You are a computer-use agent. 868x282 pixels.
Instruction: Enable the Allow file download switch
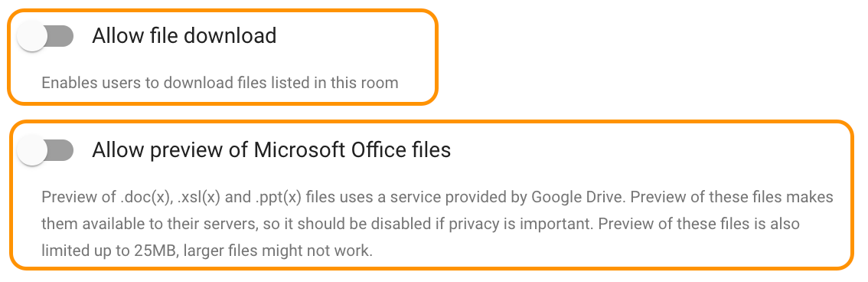click(45, 37)
